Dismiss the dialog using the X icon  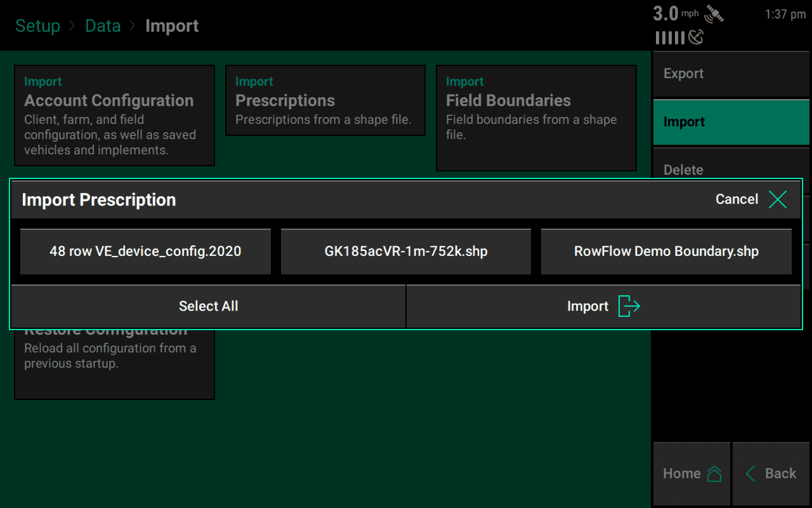[778, 199]
